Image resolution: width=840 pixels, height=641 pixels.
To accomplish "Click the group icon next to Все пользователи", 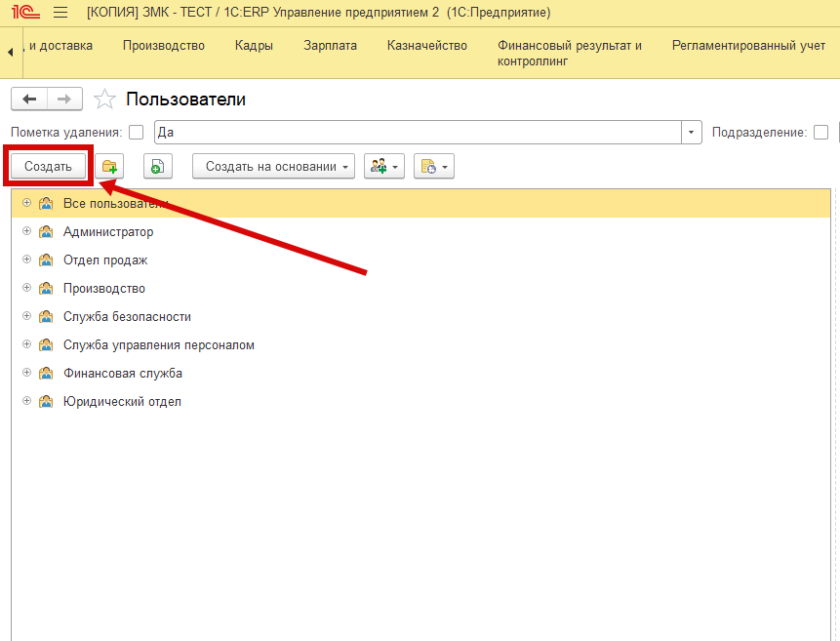I will point(46,203).
